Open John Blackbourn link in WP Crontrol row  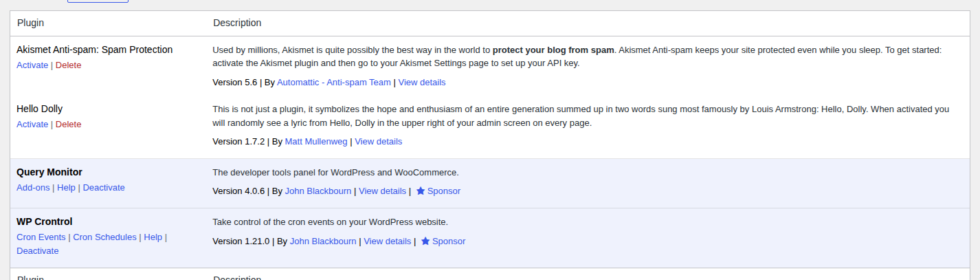coord(323,241)
